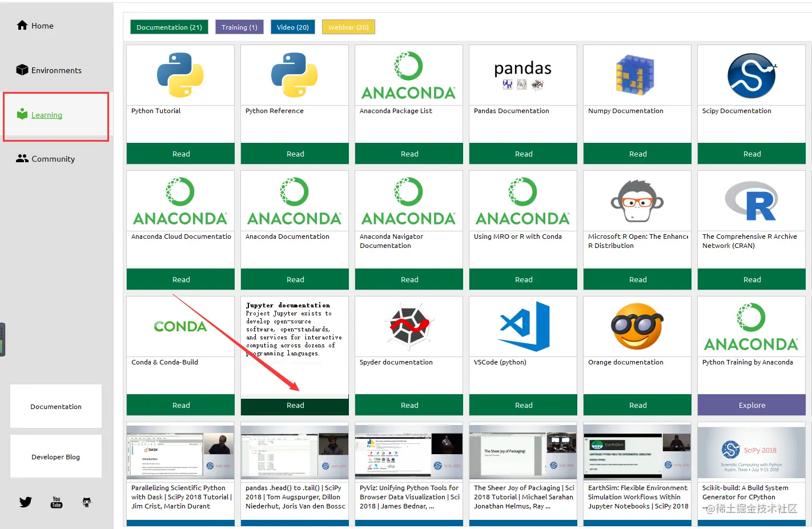Open the Home page icon
This screenshot has width=812, height=529.
click(22, 25)
